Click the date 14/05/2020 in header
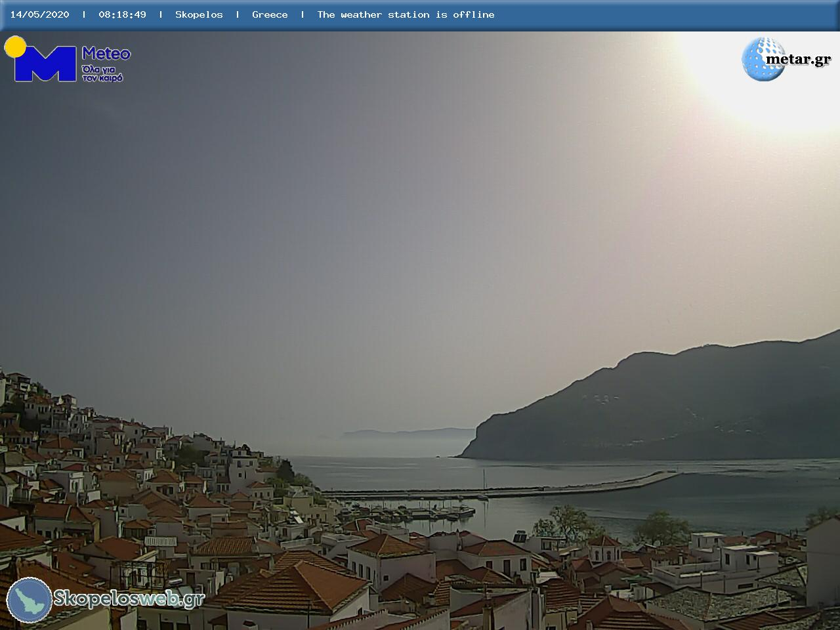The height and width of the screenshot is (630, 840). pyautogui.click(x=39, y=14)
